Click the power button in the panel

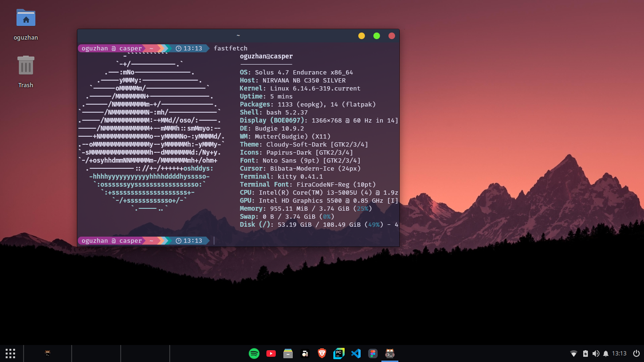[636, 353]
